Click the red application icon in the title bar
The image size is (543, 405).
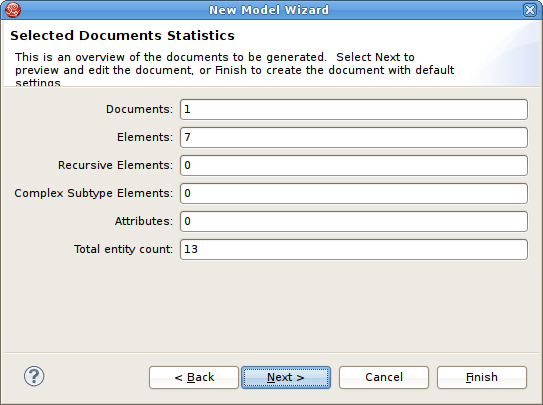(x=13, y=10)
